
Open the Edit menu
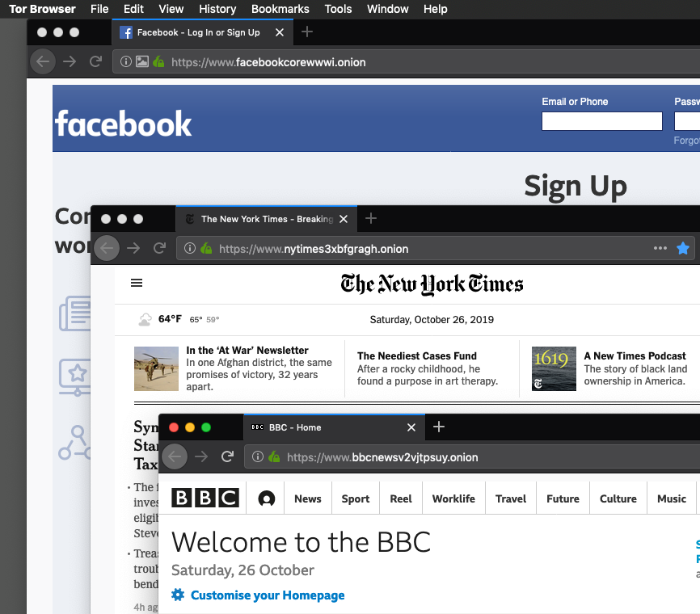pyautogui.click(x=133, y=9)
